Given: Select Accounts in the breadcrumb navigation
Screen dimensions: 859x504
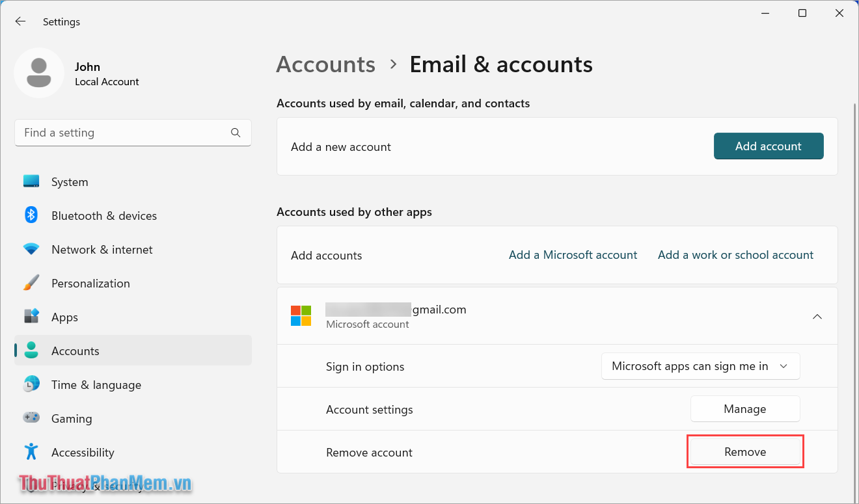Looking at the screenshot, I should 325,64.
